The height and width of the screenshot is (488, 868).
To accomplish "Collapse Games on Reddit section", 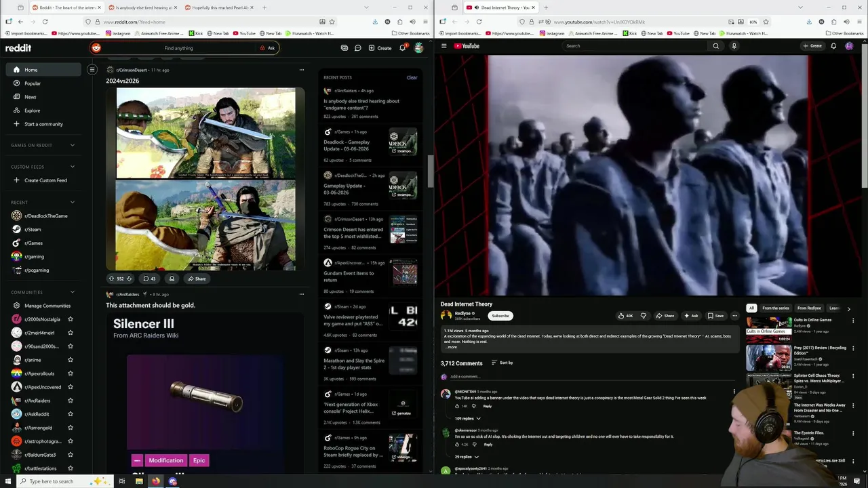I will [x=73, y=145].
